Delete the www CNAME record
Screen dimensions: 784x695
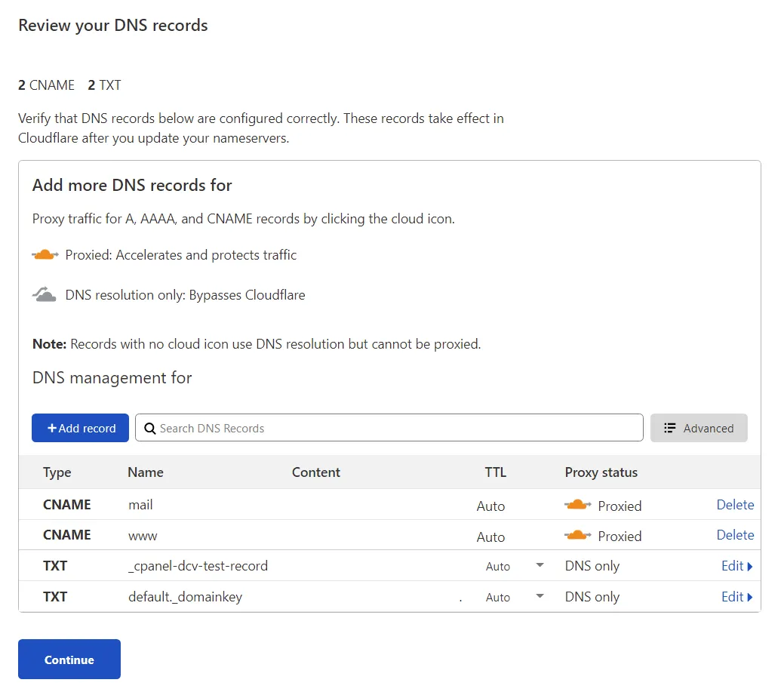point(735,535)
